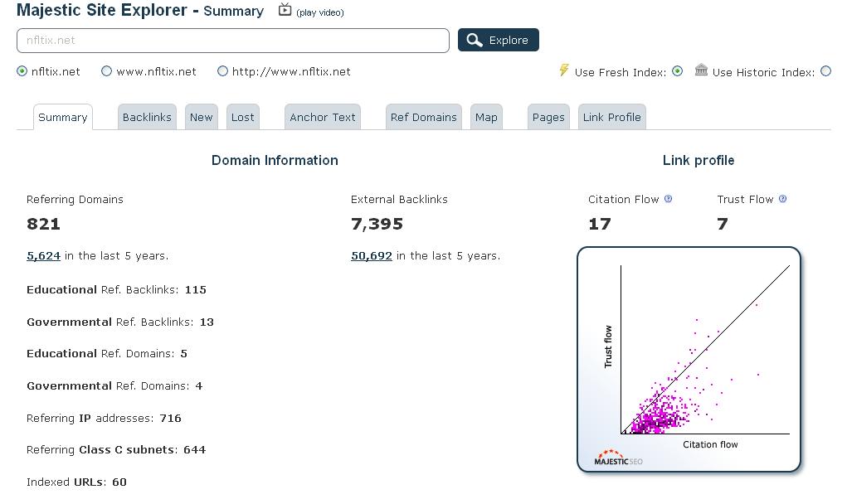Click the Link profile scatter chart

coord(689,360)
